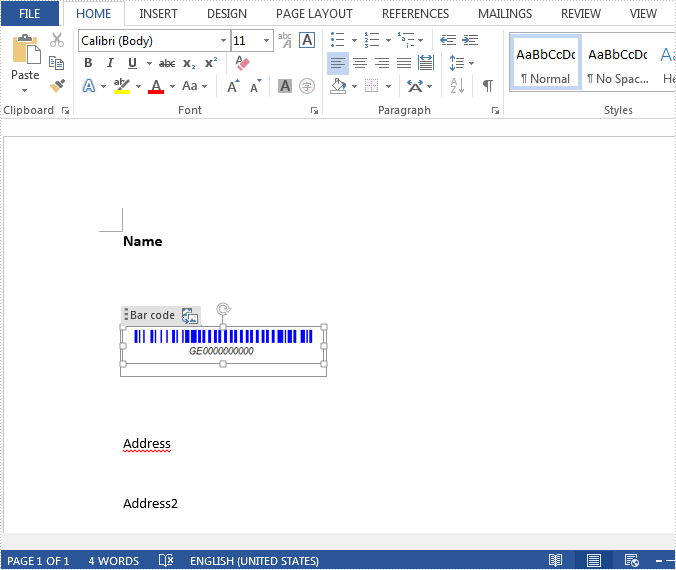Open the font name dropdown arrow
The height and width of the screenshot is (570, 676).
(223, 41)
